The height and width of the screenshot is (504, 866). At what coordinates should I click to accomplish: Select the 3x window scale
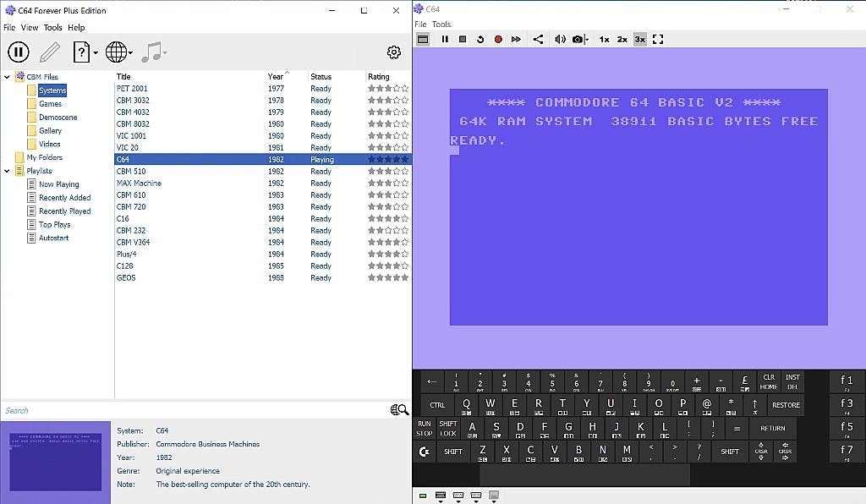coord(639,39)
